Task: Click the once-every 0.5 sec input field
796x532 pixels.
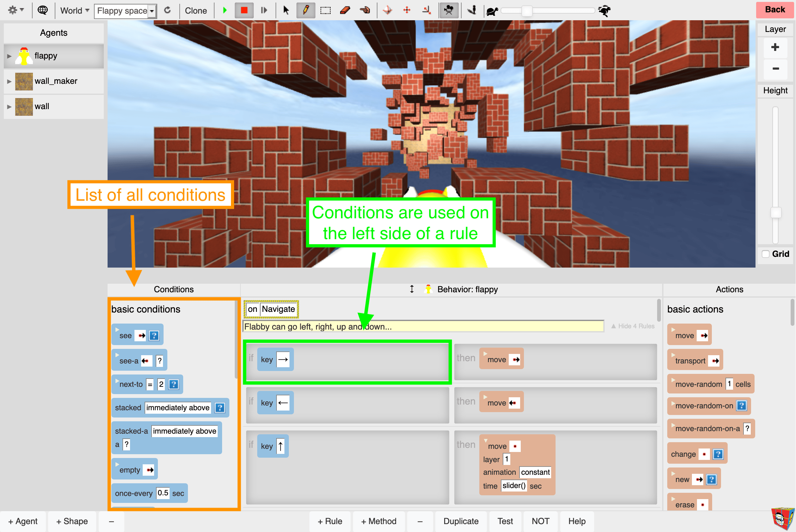Action: click(x=166, y=493)
